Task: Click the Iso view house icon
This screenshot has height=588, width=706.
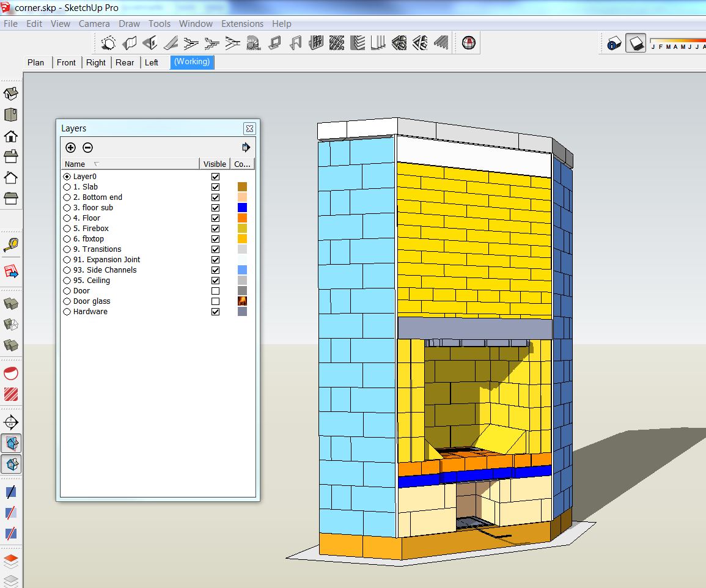Action: point(10,94)
